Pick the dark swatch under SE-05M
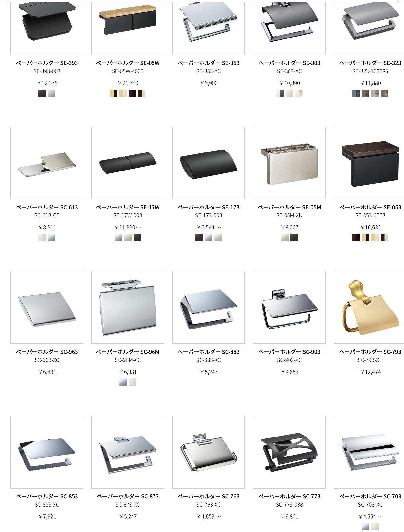 tap(294, 237)
